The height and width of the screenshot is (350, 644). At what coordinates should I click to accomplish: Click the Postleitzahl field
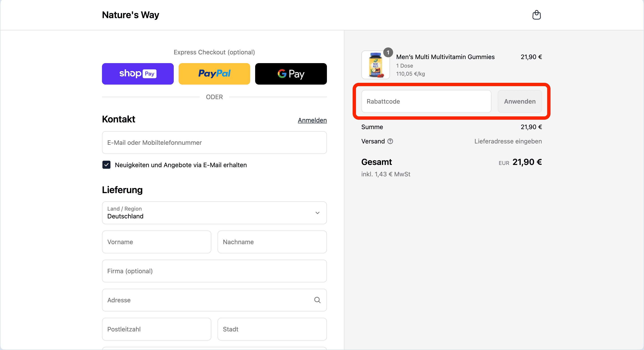(x=157, y=329)
